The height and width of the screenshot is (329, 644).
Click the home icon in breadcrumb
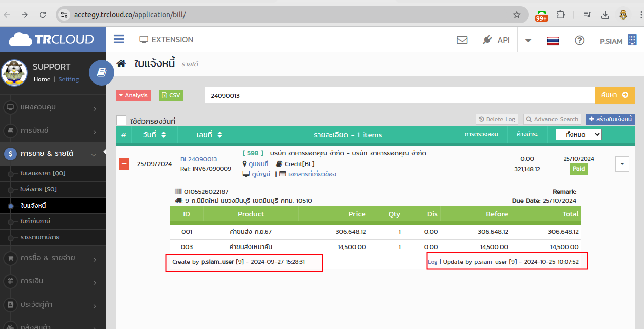(121, 64)
